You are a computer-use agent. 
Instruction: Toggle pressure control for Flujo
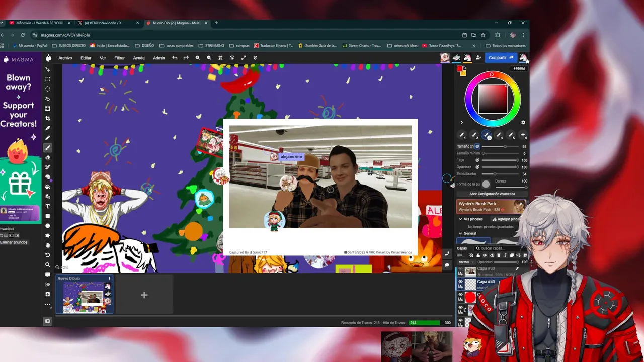[x=477, y=160]
